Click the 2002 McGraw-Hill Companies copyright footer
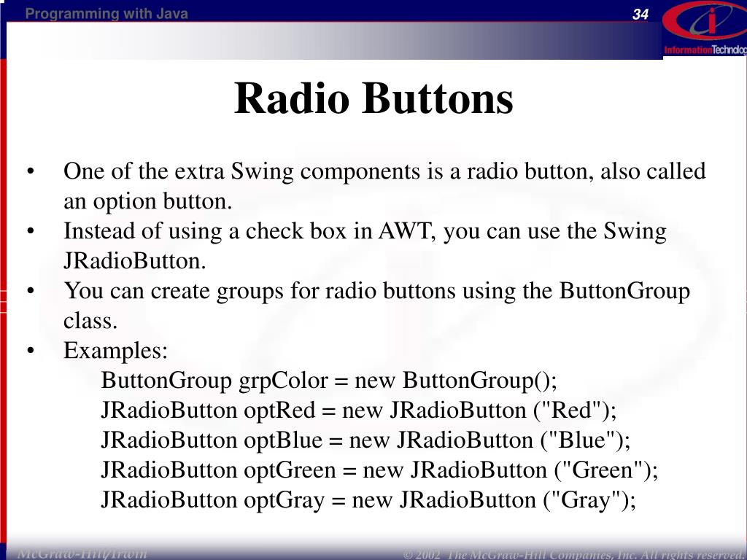Viewport: 747px width, 560px height. click(575, 554)
